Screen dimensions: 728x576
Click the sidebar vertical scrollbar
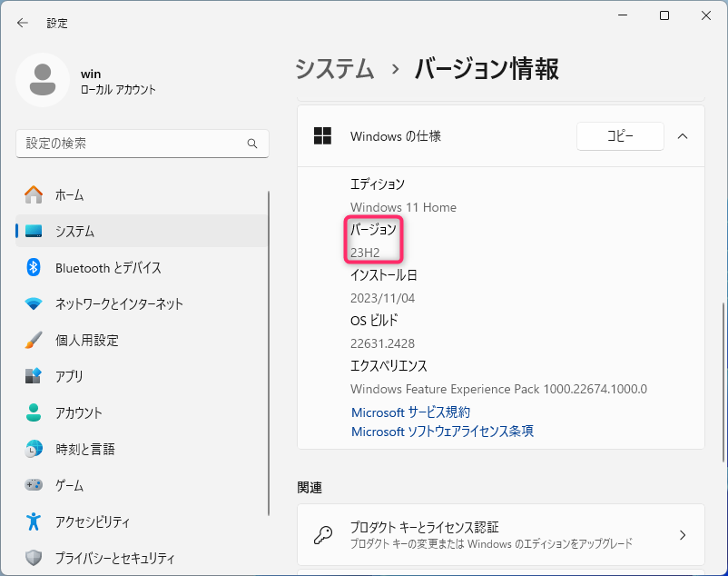(x=269, y=353)
